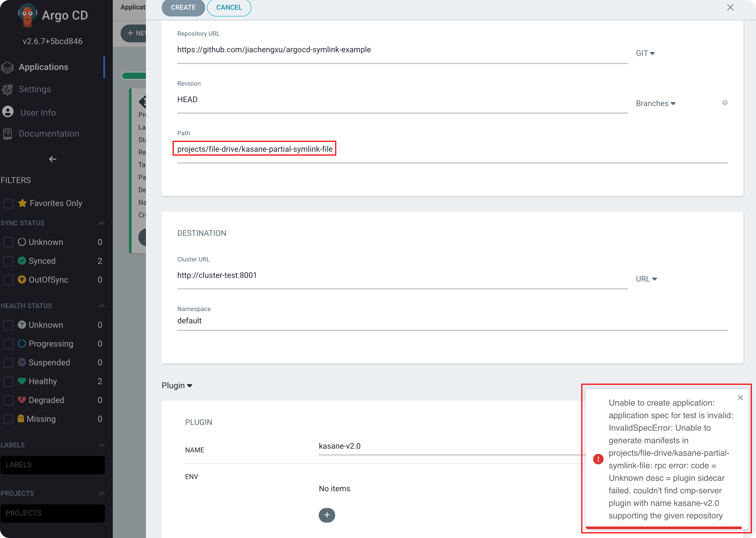The image size is (756, 538).
Task: Click the Path input field
Action: pyautogui.click(x=254, y=149)
